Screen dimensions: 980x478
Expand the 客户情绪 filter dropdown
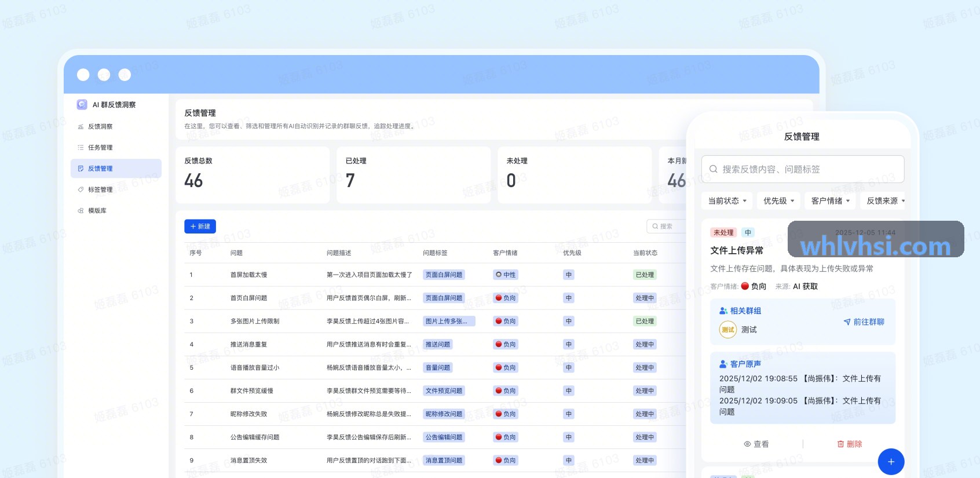coord(831,201)
